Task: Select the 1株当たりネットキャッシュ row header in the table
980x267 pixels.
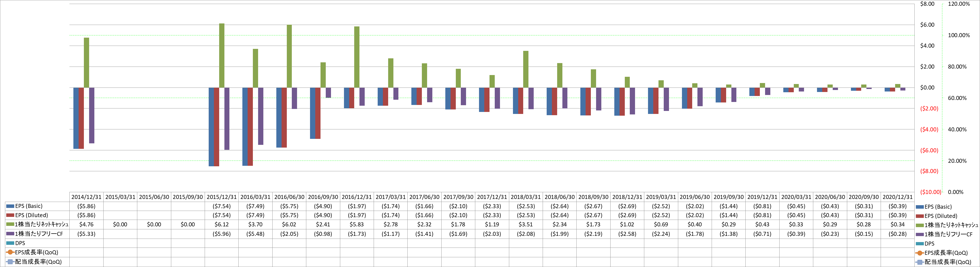Action: coord(37,224)
